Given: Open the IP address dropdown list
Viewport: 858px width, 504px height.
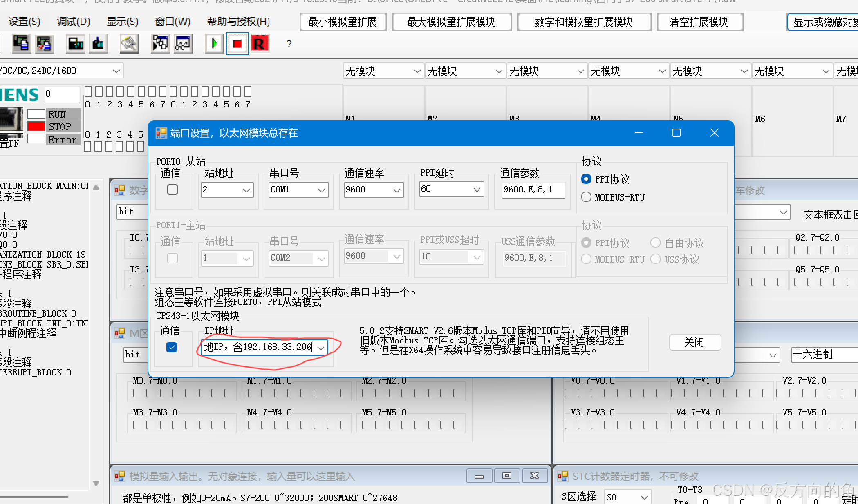Looking at the screenshot, I should pos(321,348).
